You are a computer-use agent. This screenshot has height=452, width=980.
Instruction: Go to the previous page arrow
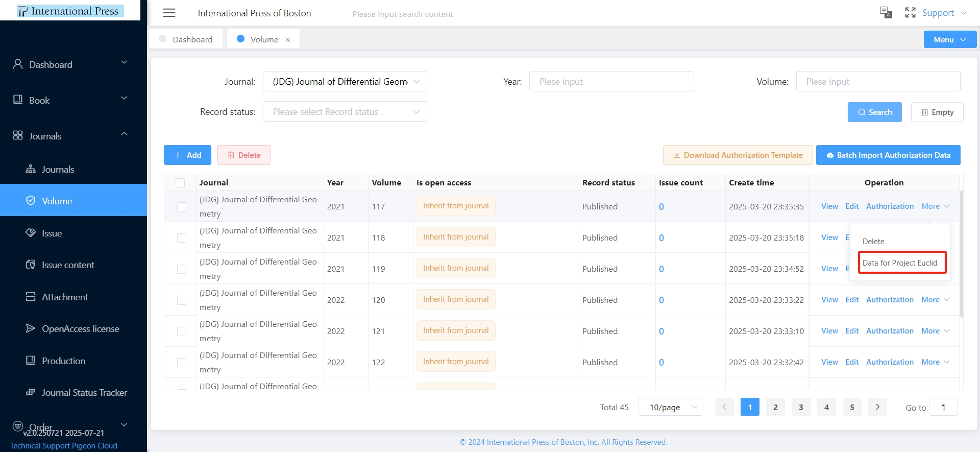click(724, 407)
